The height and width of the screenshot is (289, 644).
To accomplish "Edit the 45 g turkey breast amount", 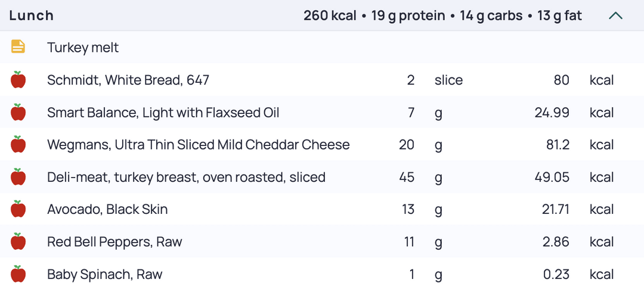I will pos(407,178).
